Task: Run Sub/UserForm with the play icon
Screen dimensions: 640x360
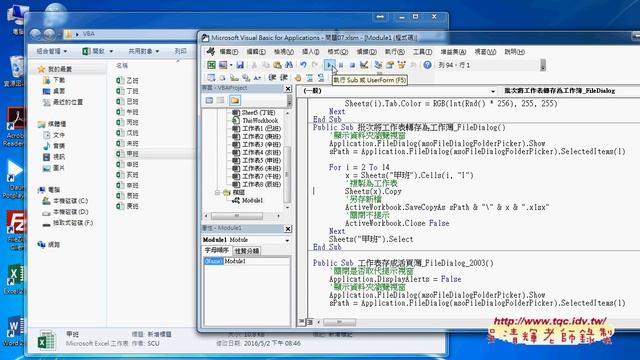Action: point(329,65)
